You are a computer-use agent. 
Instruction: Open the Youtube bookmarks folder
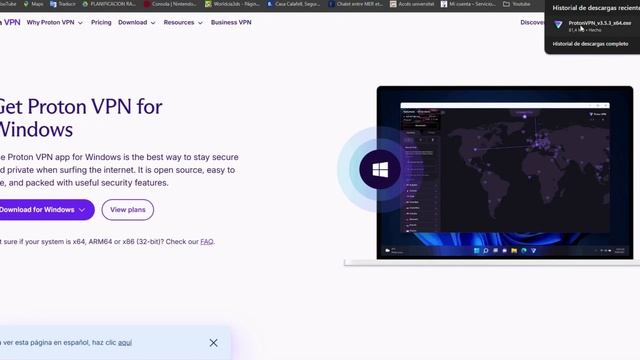(516, 4)
